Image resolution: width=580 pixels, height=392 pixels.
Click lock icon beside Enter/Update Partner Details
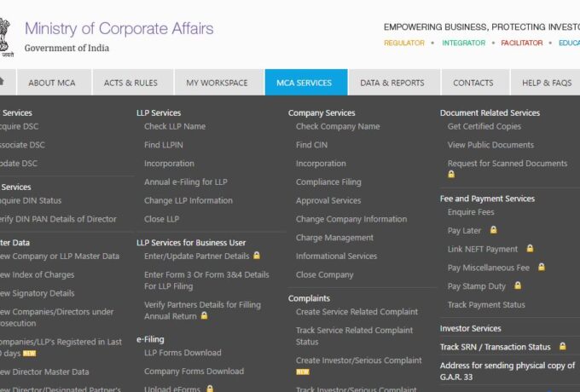pyautogui.click(x=257, y=256)
